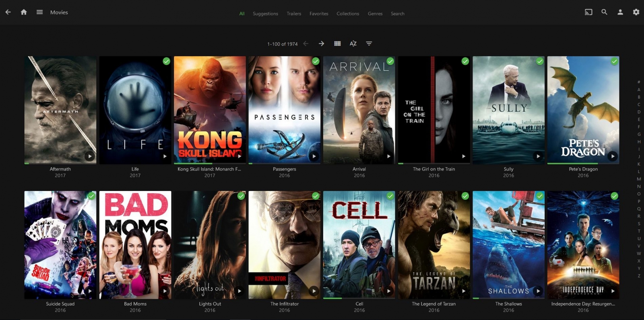
Task: Play the movie Arrival
Action: click(x=389, y=156)
